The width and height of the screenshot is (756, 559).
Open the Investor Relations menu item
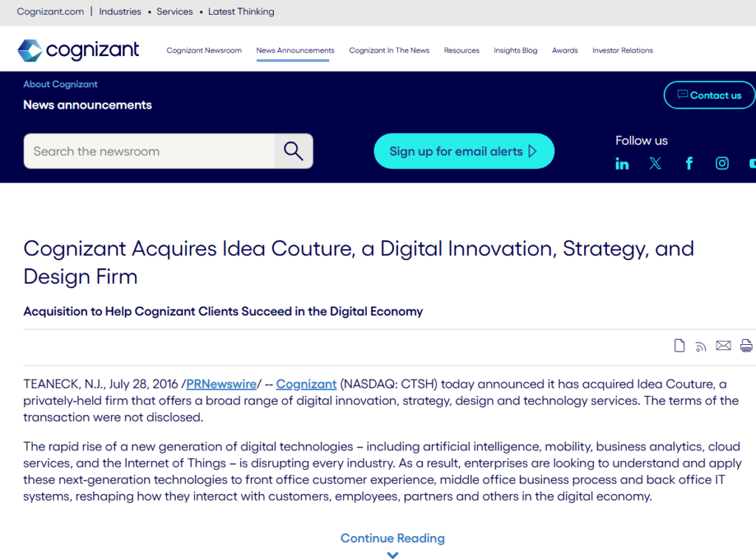tap(622, 50)
